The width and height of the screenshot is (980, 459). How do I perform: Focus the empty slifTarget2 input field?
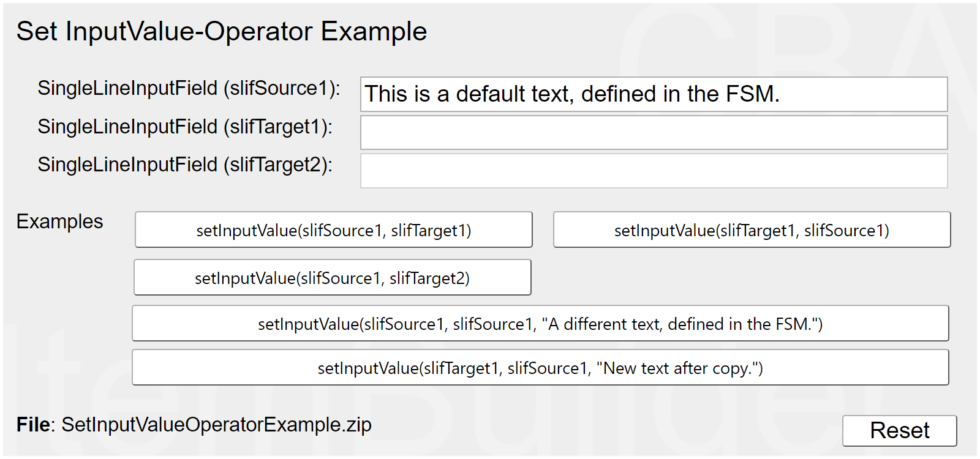654,171
